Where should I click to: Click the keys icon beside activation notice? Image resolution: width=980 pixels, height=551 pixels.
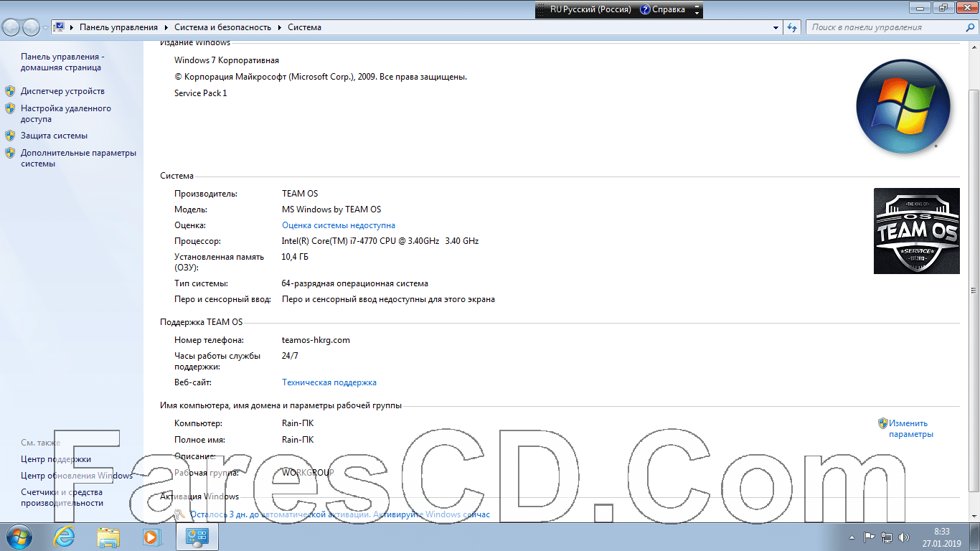(180, 514)
